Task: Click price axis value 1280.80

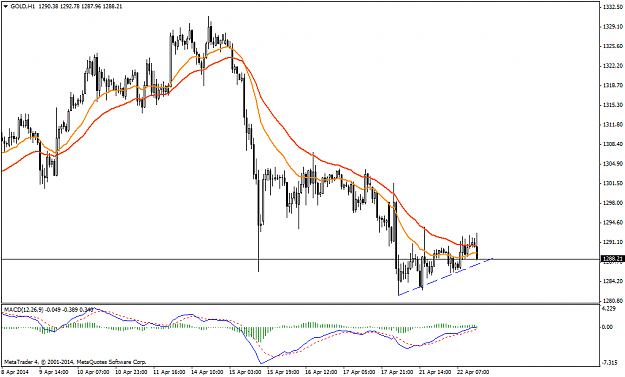Action: (x=613, y=300)
